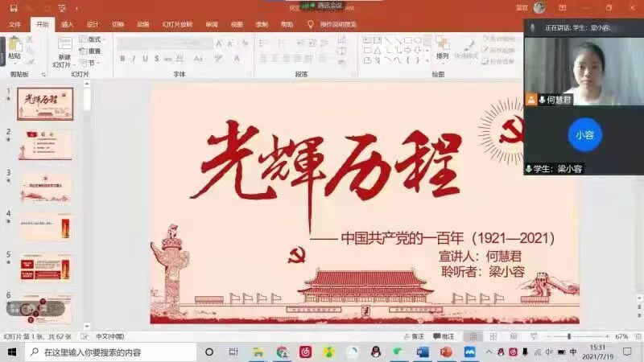
Task: Show hidden system tray icons chevron
Action: [489, 352]
